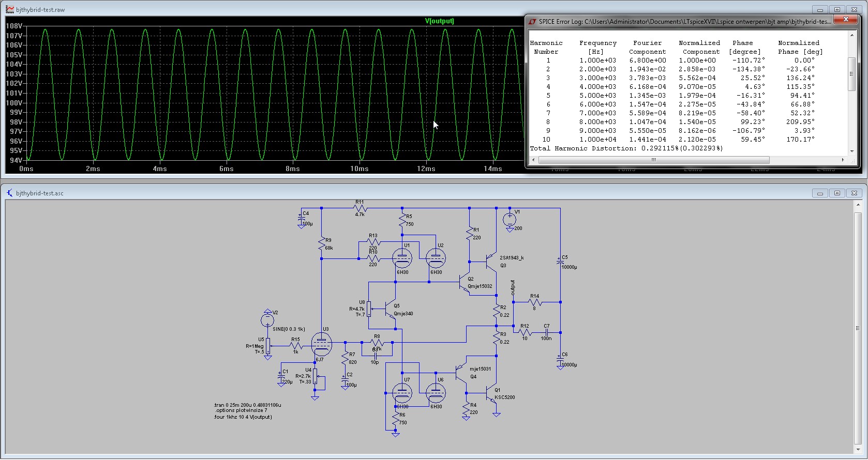Screen dimensions: 868x460
Task: Select the Q3 2SA1943_k transistor symbol
Action: (490, 262)
